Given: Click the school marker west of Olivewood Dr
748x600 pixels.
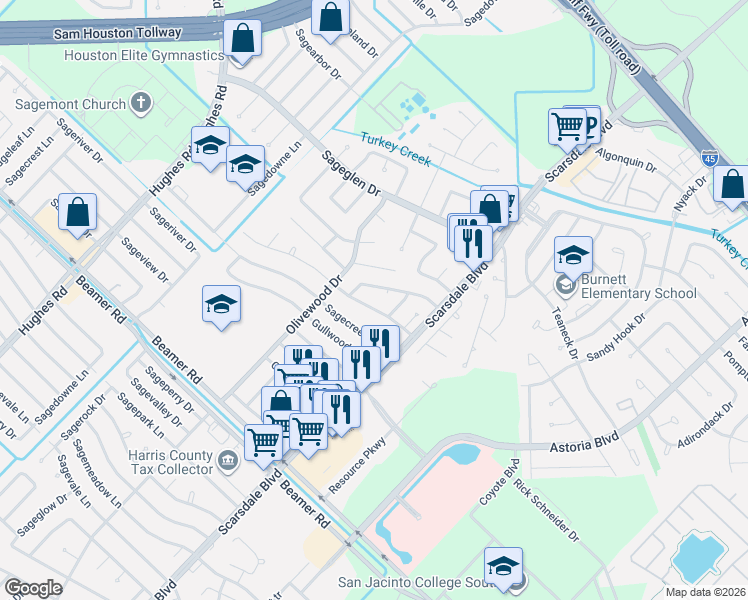Looking at the screenshot, I should pos(221,304).
